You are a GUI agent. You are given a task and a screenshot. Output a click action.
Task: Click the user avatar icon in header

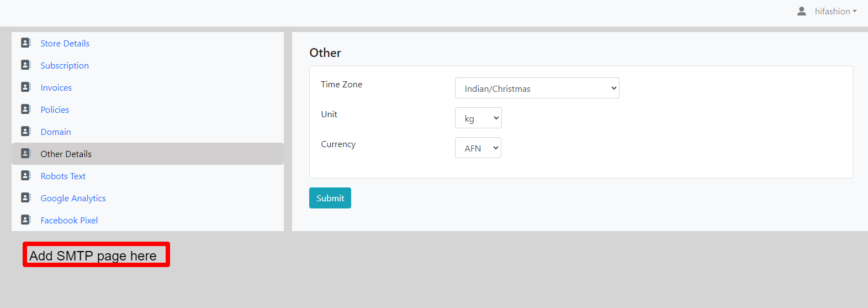pos(802,11)
